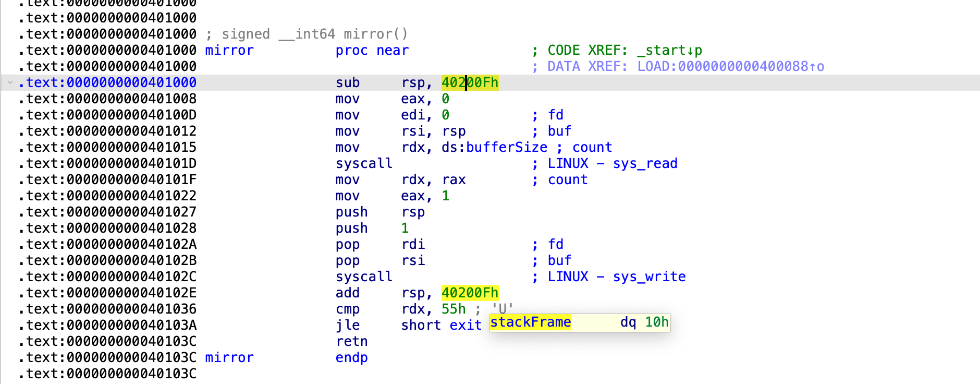Click the edi, 0 operands of mov

tap(425, 115)
